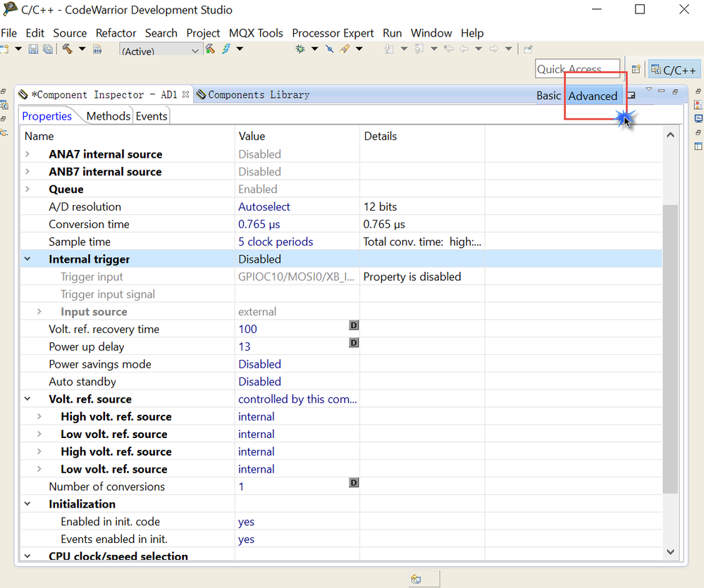Screen dimensions: 704x588
Task: Expand the Input source row
Action: 39,312
